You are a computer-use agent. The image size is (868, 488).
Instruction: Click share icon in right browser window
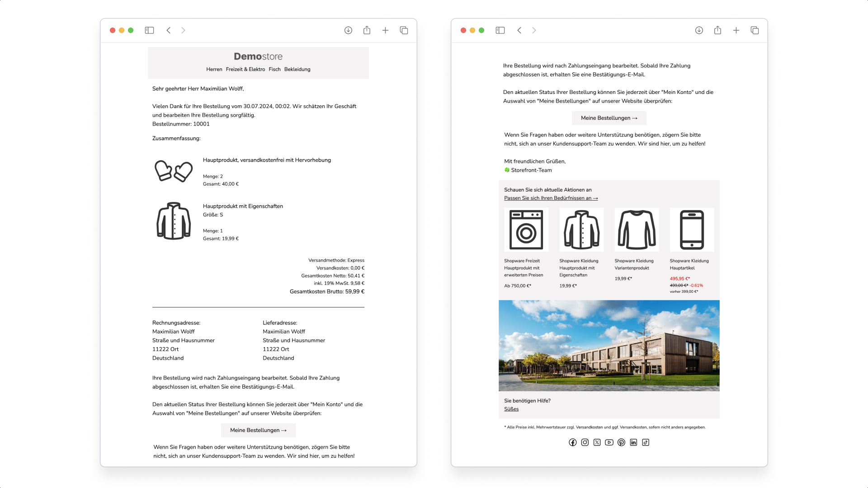(x=717, y=30)
